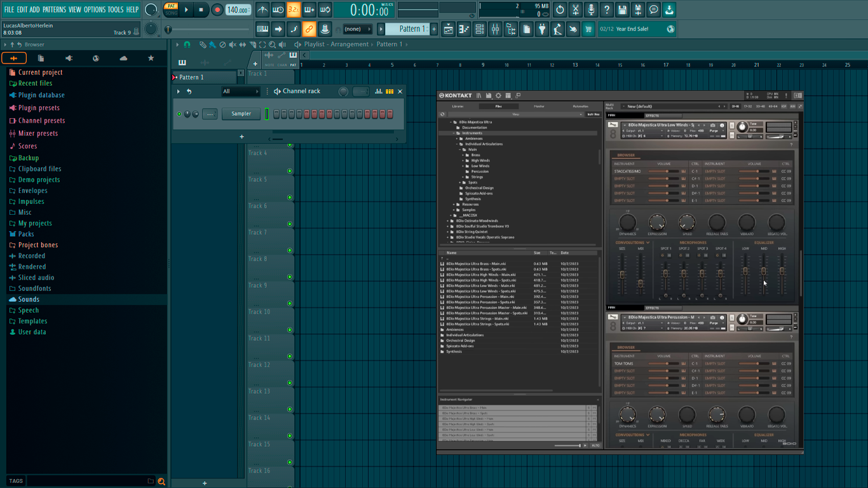Click the microphone recording icon
Screen dimensions: 868x488
(x=591, y=10)
